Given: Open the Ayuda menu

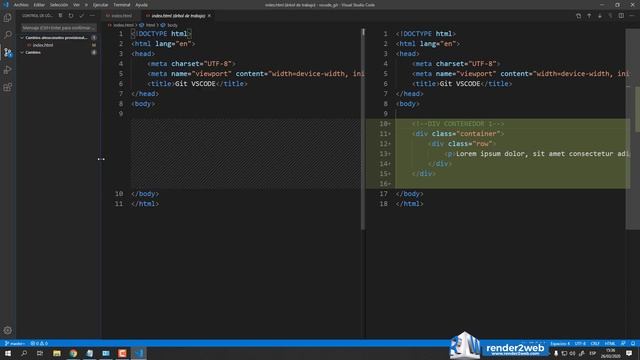Looking at the screenshot, I should tap(142, 5).
